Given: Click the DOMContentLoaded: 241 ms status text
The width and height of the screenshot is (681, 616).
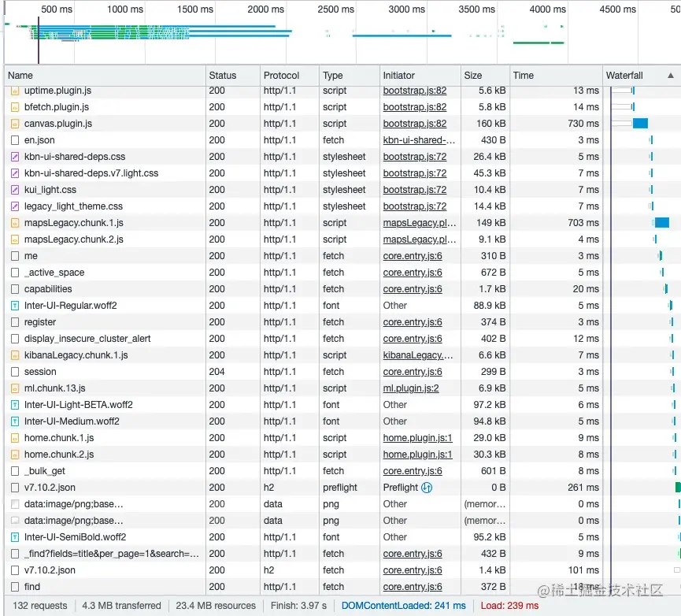Looking at the screenshot, I should tap(403, 606).
